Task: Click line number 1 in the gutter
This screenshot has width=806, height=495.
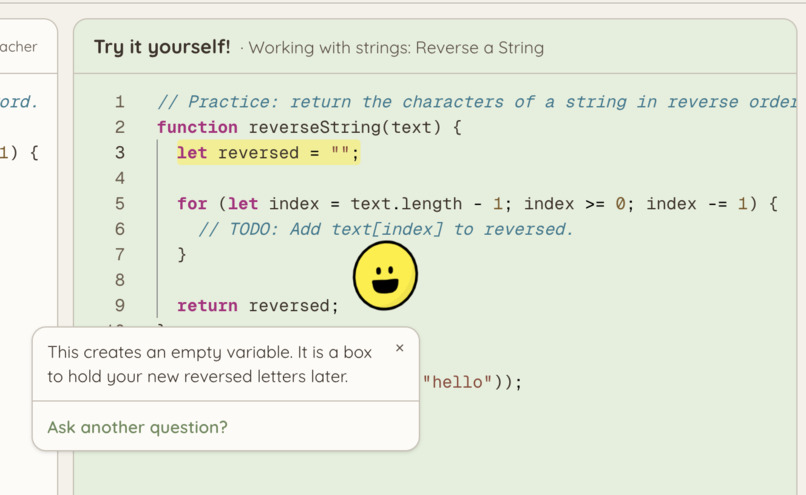Action: [x=120, y=102]
